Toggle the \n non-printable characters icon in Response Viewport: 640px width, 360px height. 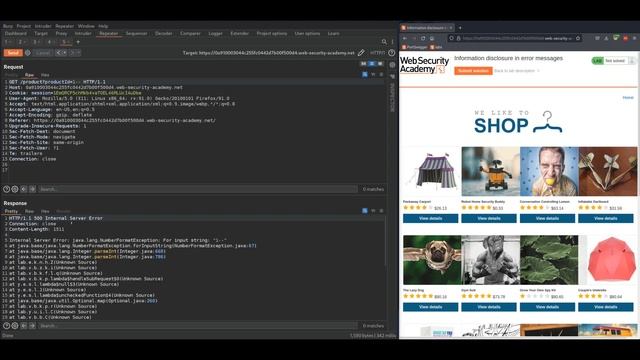pos(373,211)
